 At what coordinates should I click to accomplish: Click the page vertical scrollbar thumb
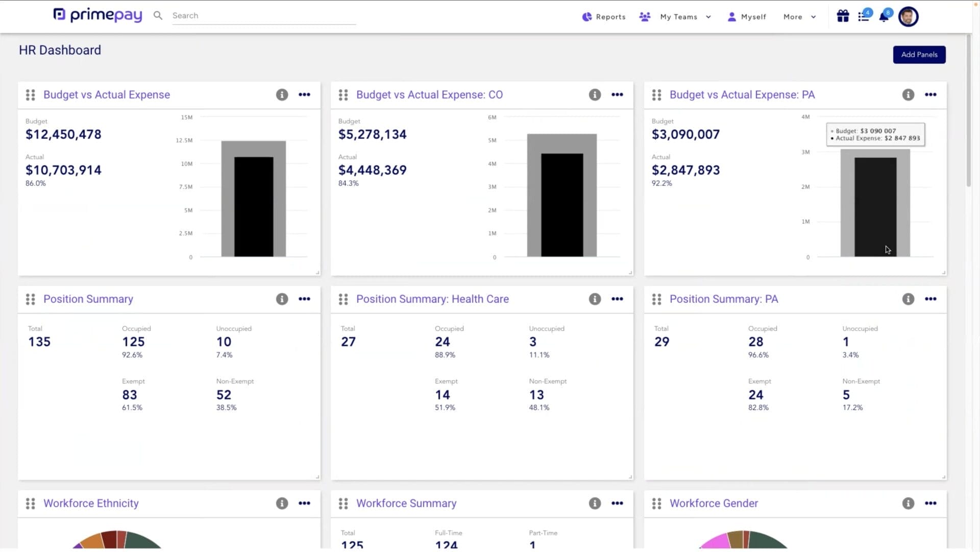968,110
